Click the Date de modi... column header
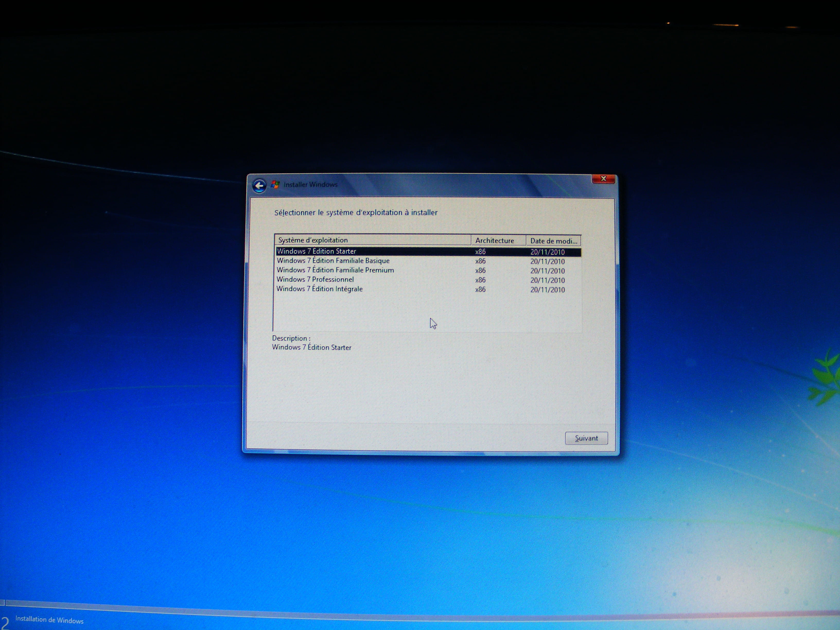Viewport: 840px width, 630px height. [553, 241]
